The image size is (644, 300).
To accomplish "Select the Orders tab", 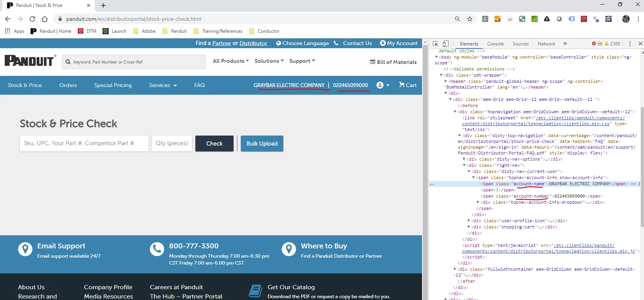I will click(68, 85).
